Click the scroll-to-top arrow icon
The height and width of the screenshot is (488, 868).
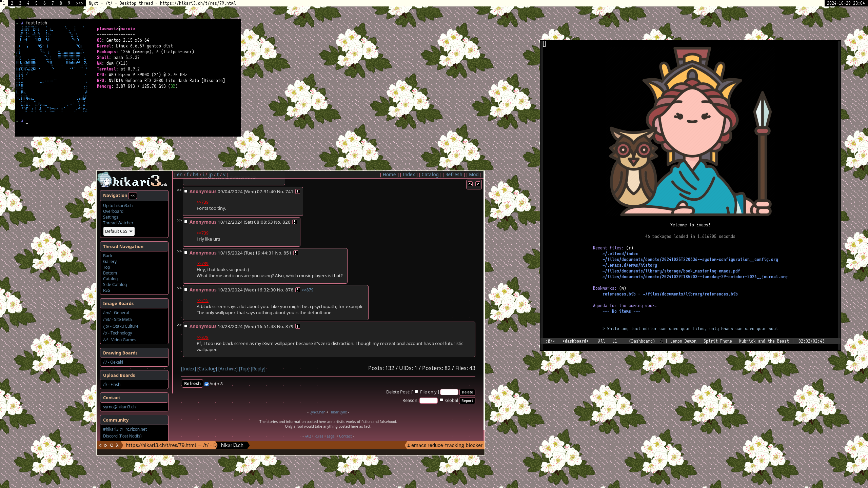click(x=470, y=184)
